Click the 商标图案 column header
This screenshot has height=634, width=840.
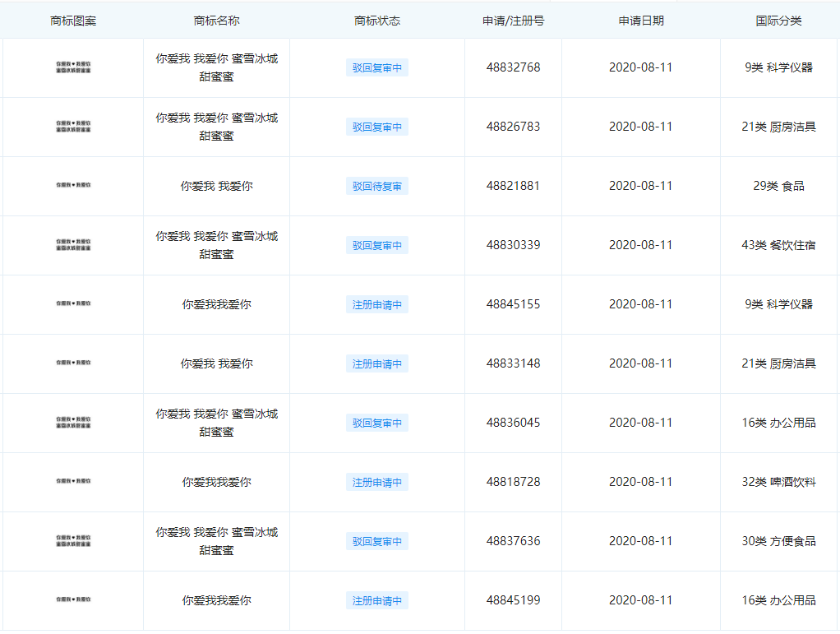[73, 21]
